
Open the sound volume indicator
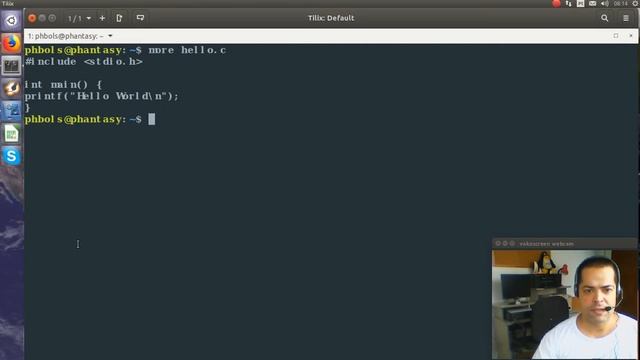point(604,4)
